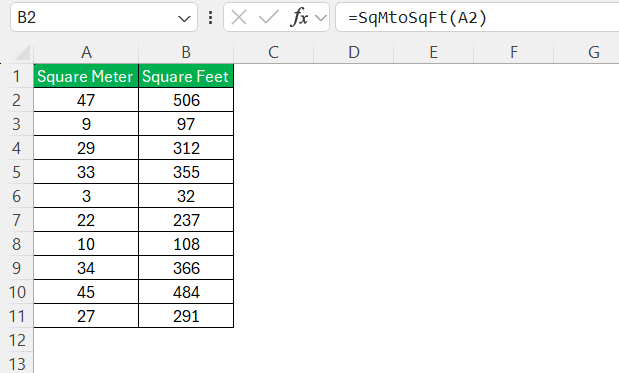
Task: Select column A header
Action: (x=86, y=52)
